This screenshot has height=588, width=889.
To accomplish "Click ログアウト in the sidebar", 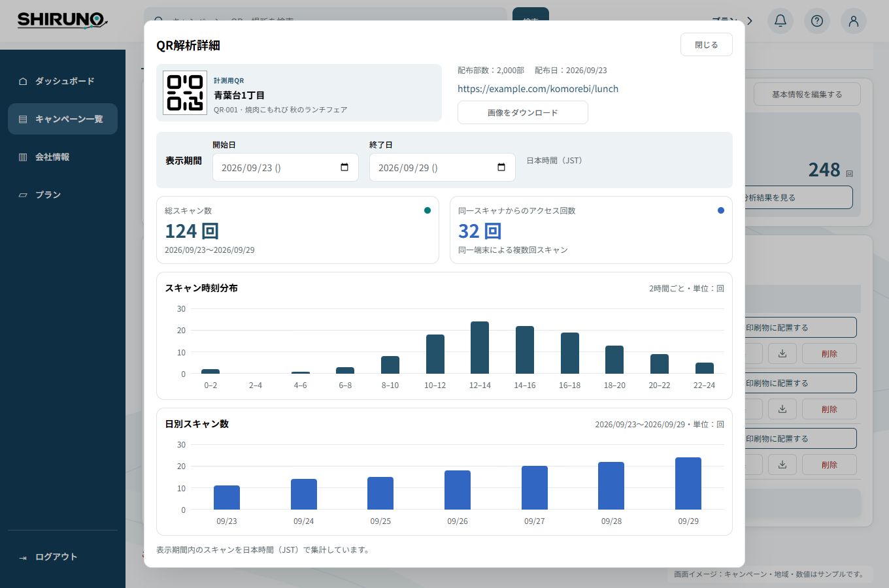I will click(x=63, y=557).
